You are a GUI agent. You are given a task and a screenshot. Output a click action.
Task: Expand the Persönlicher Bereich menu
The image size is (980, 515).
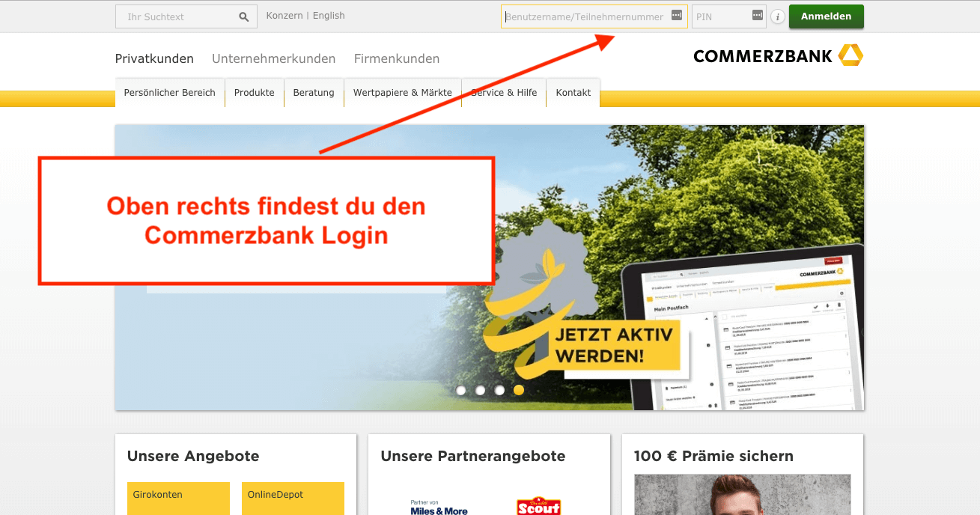click(169, 93)
